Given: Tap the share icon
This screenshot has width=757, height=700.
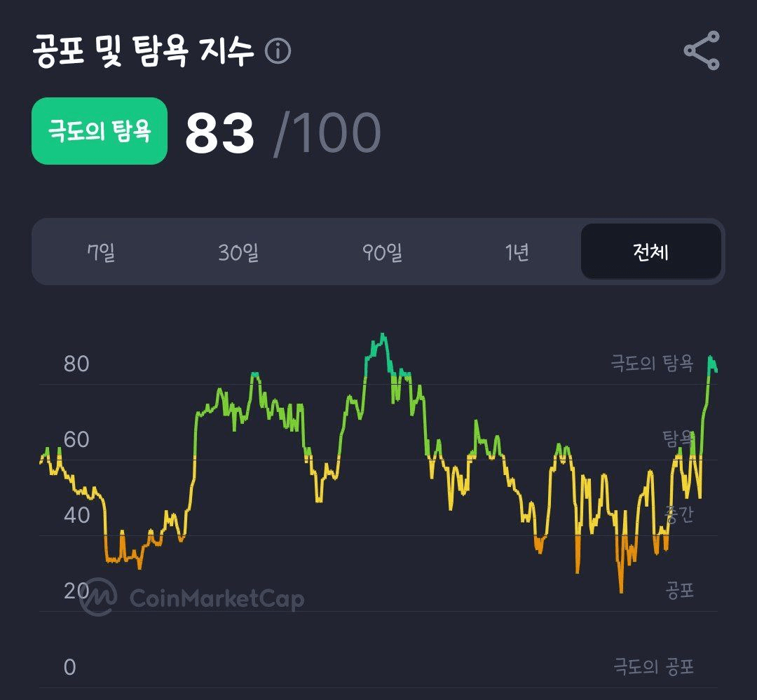Looking at the screenshot, I should click(x=702, y=50).
